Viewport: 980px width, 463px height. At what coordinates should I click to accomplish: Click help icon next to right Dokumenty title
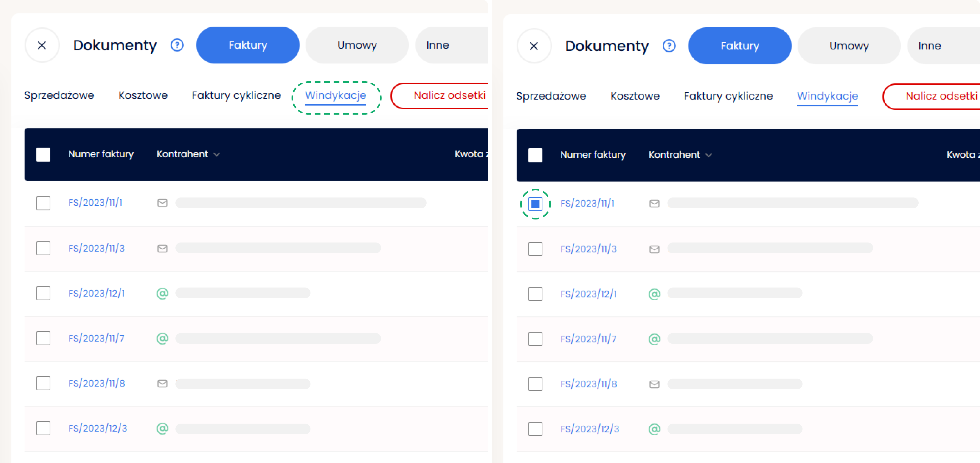point(669,46)
